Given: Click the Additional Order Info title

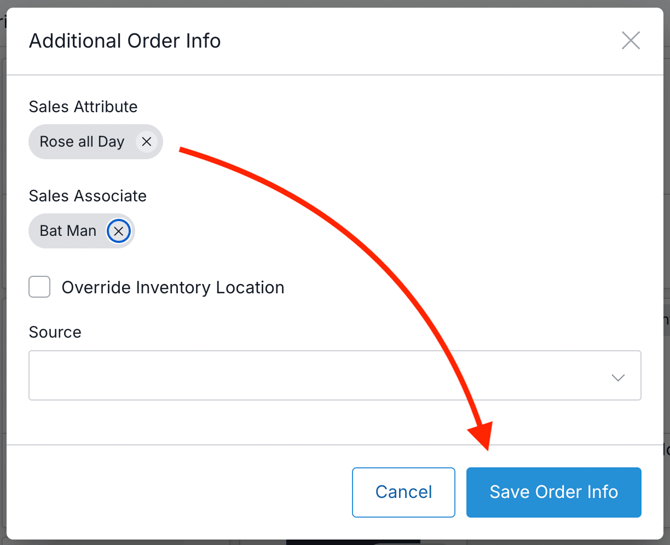Looking at the screenshot, I should tap(125, 41).
